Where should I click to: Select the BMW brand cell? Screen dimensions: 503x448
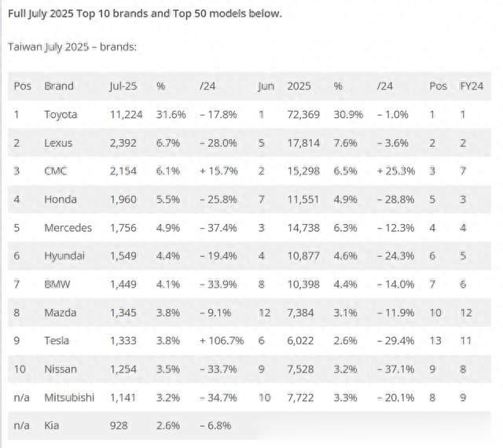coord(59,284)
